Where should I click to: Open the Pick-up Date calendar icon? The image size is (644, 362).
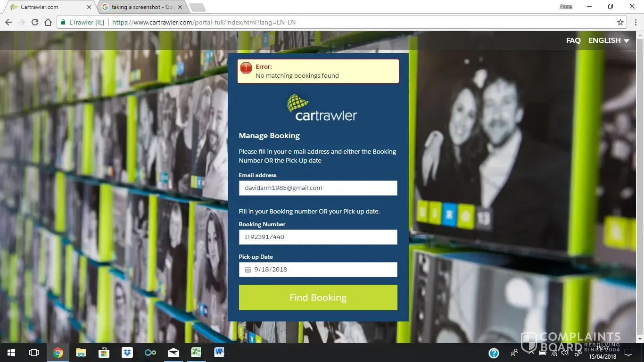[x=248, y=270]
